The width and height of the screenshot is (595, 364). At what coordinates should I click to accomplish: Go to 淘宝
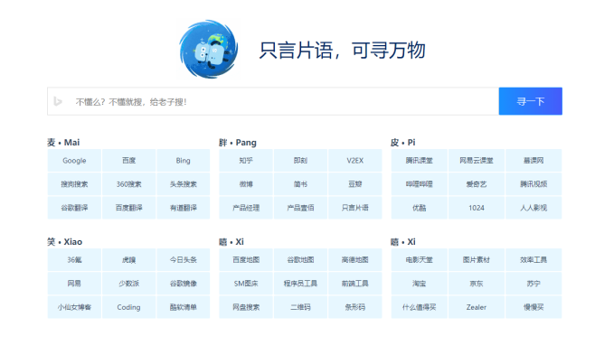tap(420, 284)
